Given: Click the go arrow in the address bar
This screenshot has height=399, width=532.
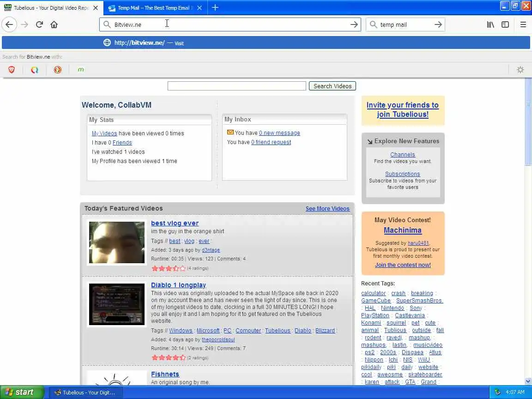Looking at the screenshot, I should coord(354,24).
